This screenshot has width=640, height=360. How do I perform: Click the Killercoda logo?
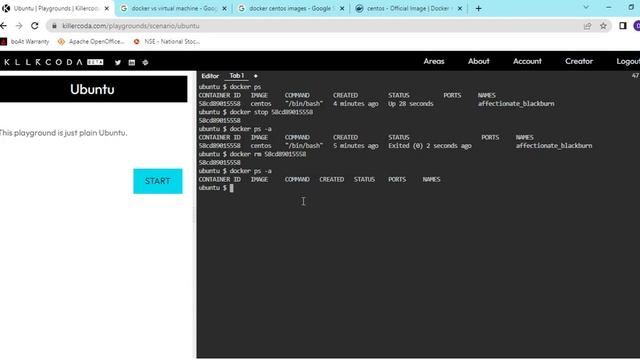tap(53, 62)
